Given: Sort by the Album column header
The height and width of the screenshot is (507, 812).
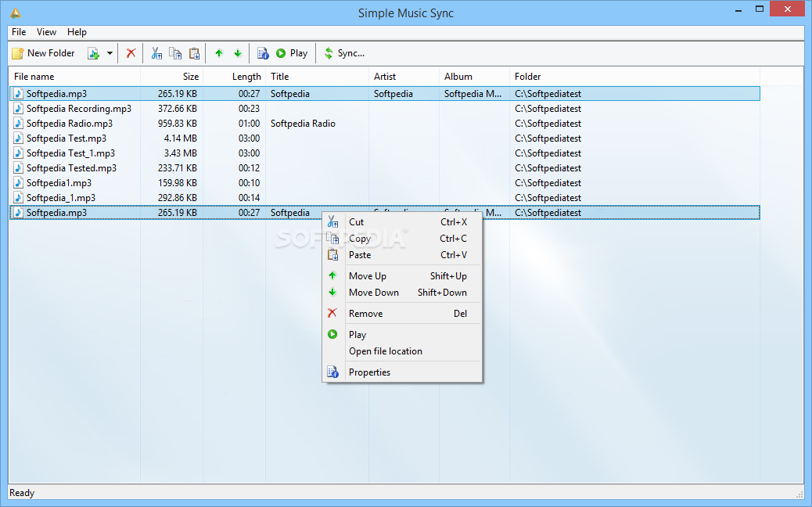Looking at the screenshot, I should [474, 77].
